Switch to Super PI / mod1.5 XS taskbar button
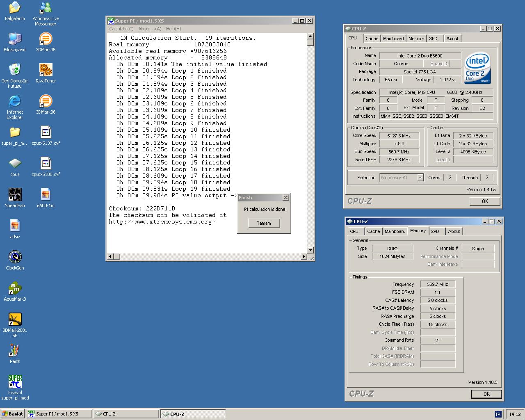This screenshot has height=420, width=525. tap(59, 414)
